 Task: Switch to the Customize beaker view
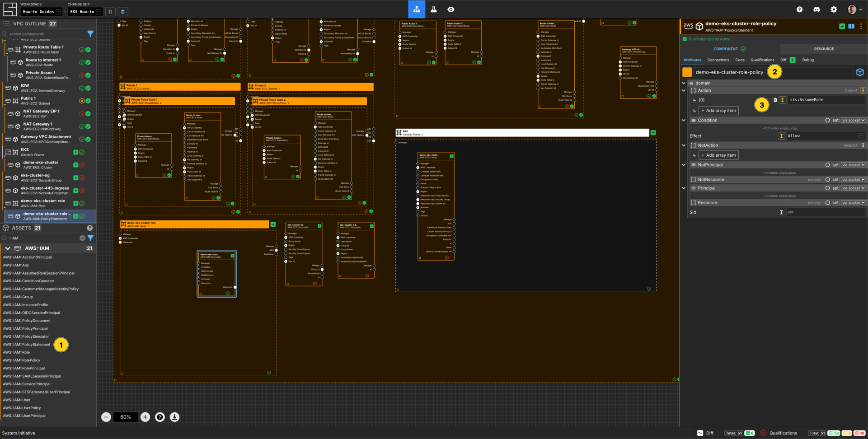[434, 9]
